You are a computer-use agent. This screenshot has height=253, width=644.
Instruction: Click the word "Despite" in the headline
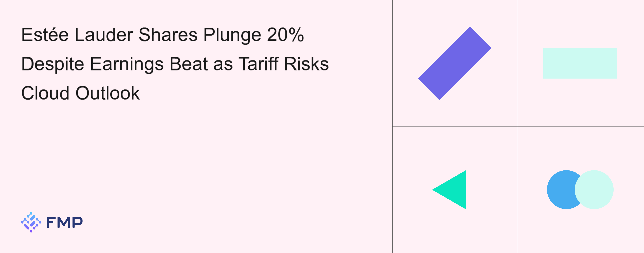53,64
